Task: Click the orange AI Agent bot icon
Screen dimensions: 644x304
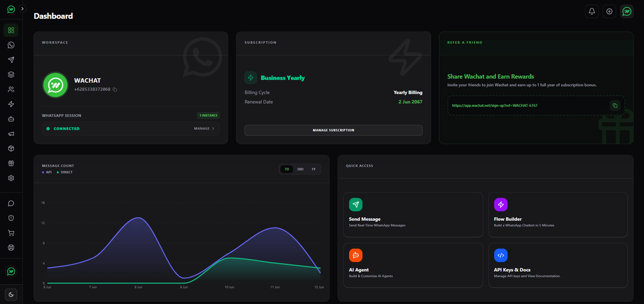Action: (355, 255)
